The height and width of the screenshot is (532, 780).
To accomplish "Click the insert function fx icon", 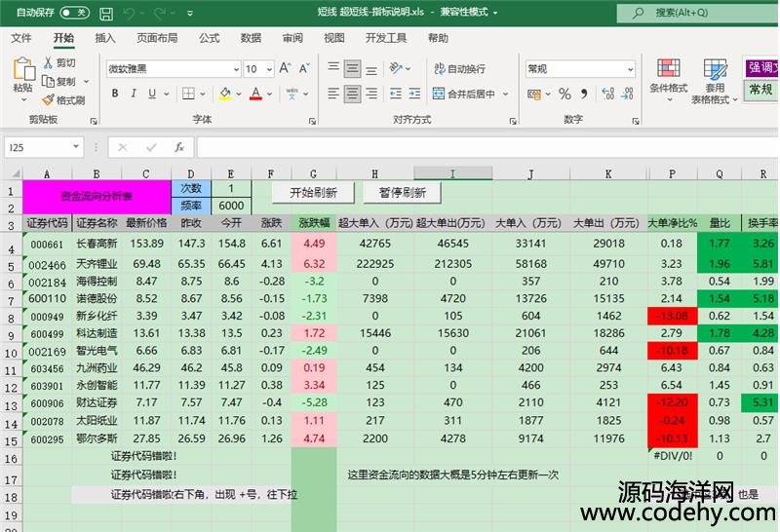I will pyautogui.click(x=179, y=147).
